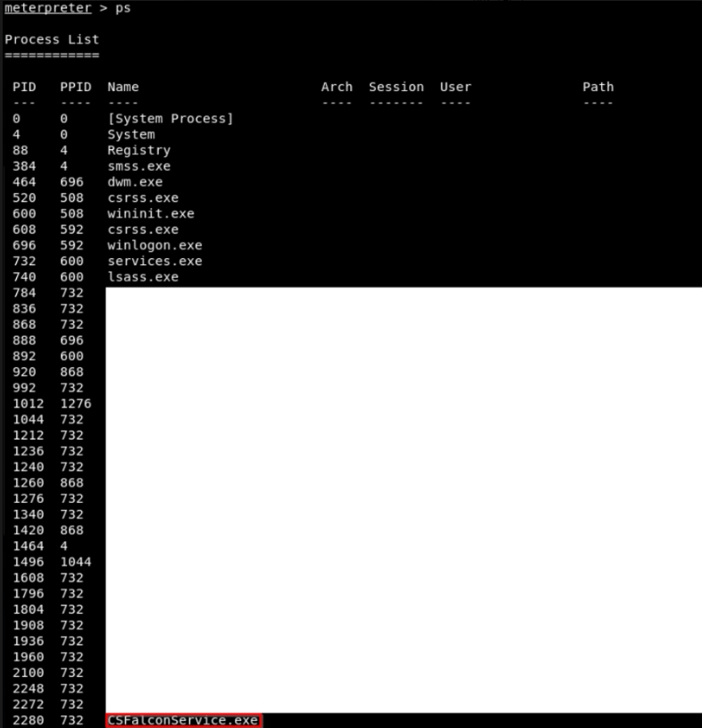Select the [System Process] entry

click(x=170, y=119)
